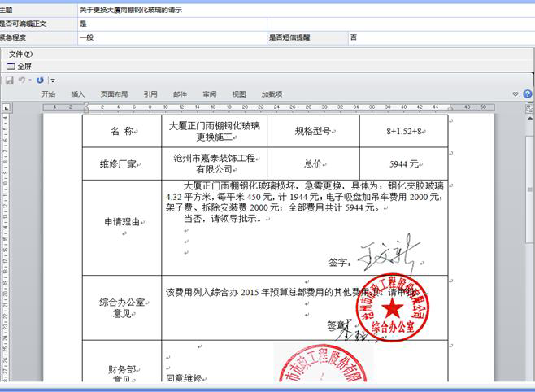
Task: Click the 全屏 full screen icon
Action: tap(11, 65)
